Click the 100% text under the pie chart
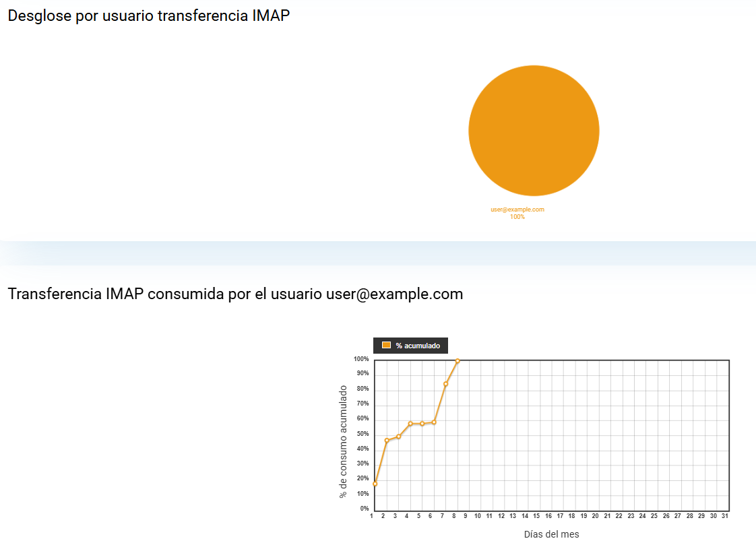756x545 pixels. pos(517,217)
